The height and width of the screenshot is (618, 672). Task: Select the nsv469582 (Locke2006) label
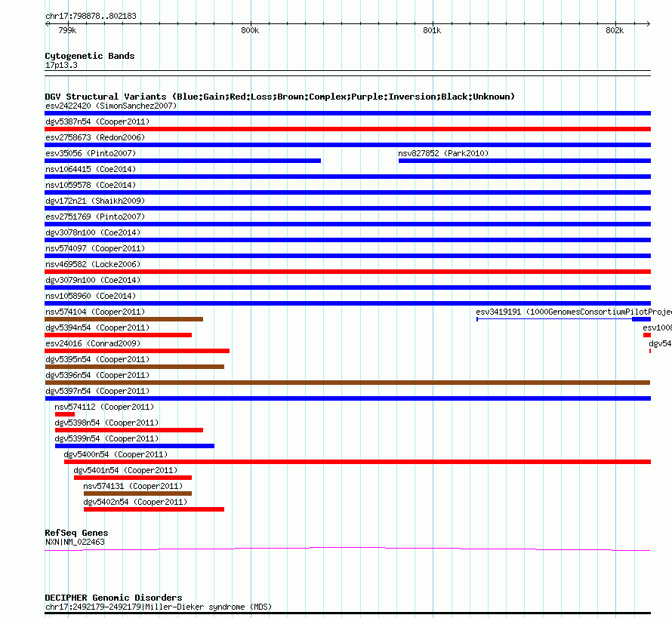tap(93, 264)
